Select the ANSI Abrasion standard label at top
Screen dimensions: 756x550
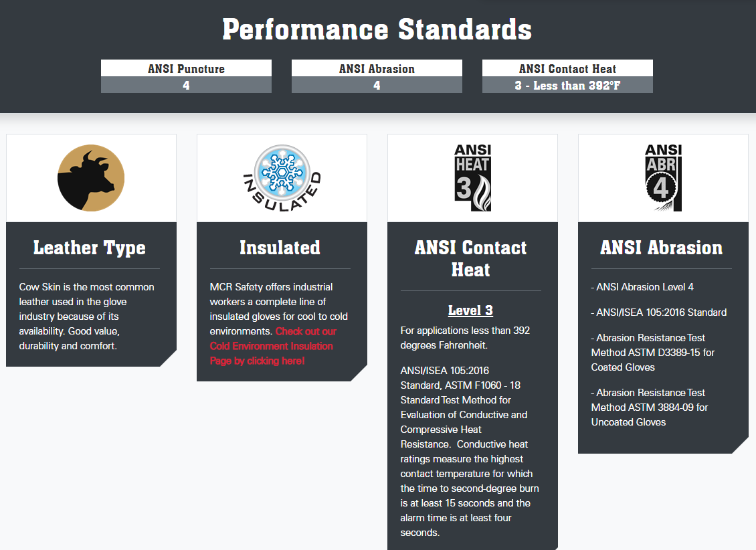[x=377, y=68]
